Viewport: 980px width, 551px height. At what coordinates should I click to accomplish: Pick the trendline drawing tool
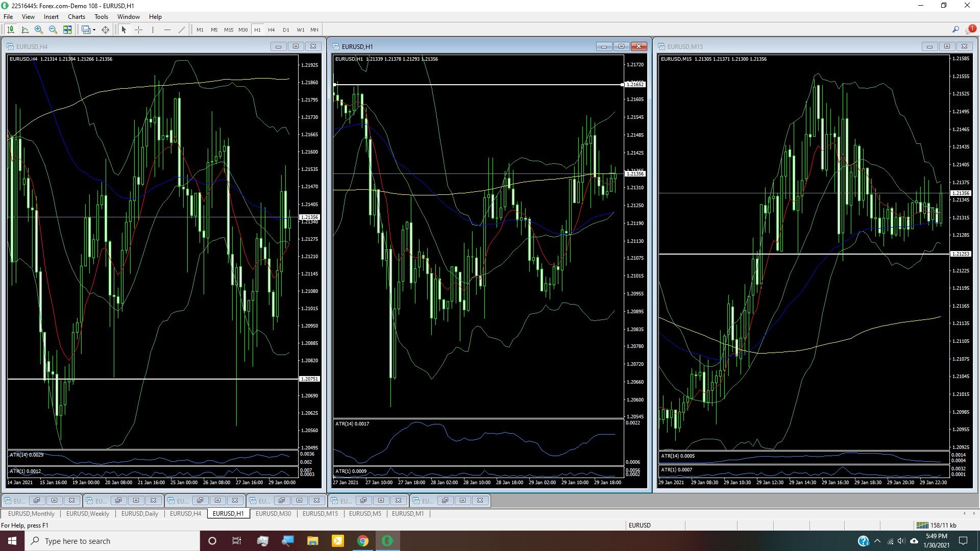pos(181,30)
